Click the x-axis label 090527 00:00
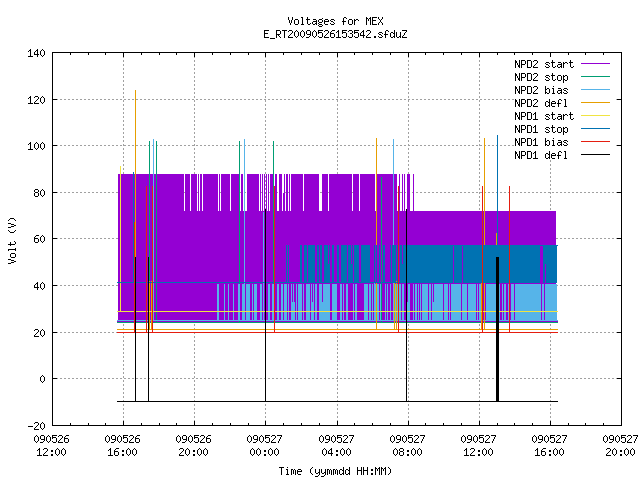640x480 pixels. pyautogui.click(x=264, y=446)
